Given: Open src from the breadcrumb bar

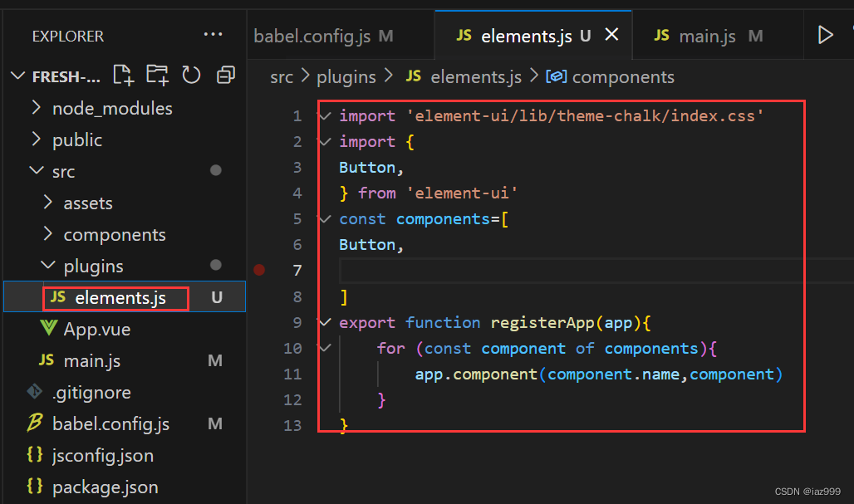Looking at the screenshot, I should click(282, 76).
